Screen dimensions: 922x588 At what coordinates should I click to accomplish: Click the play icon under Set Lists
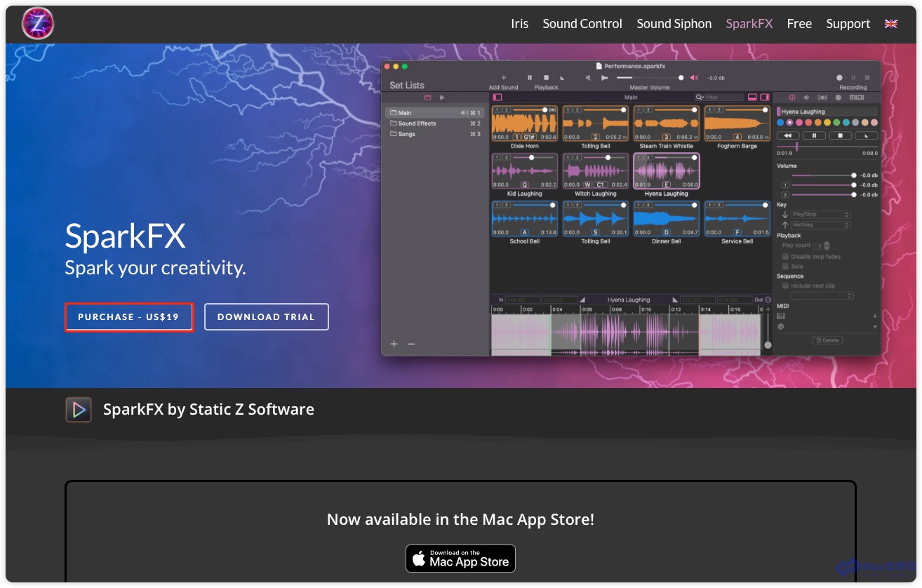(x=442, y=98)
